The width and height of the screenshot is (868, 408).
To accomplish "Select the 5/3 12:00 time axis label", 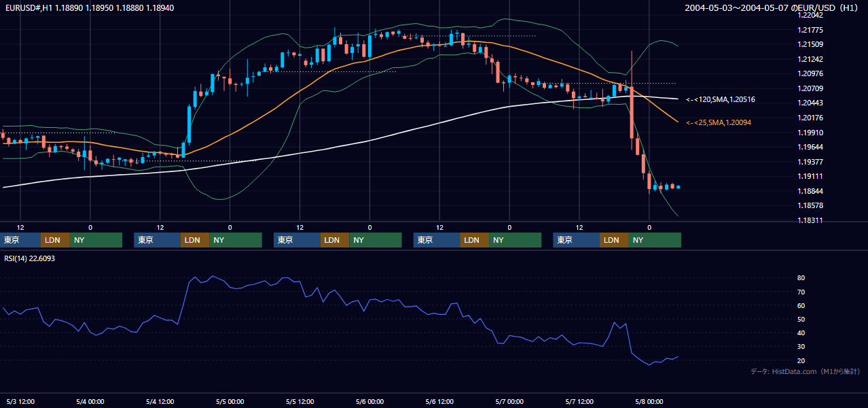I will point(20,401).
